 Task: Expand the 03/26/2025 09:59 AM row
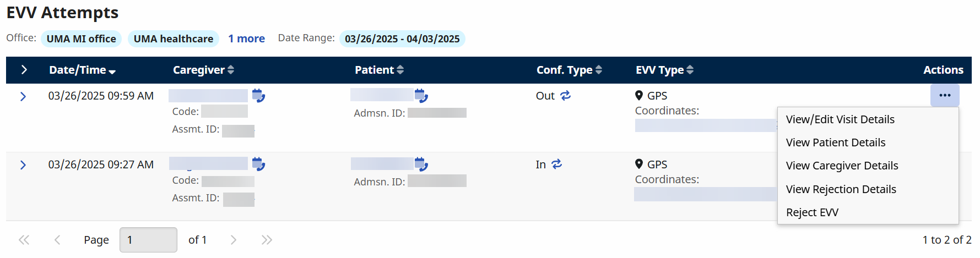click(x=23, y=96)
